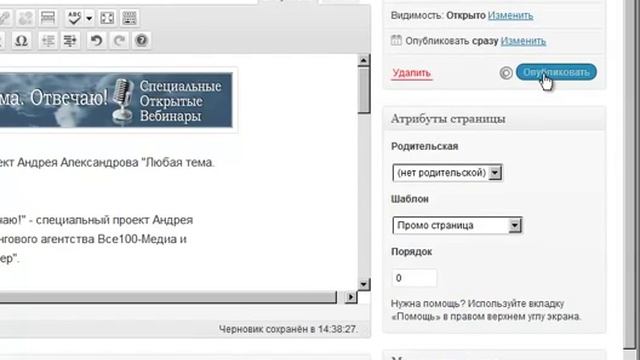Open the spellcheck language dropdown arrow
Image resolution: width=640 pixels, height=360 pixels.
click(89, 18)
